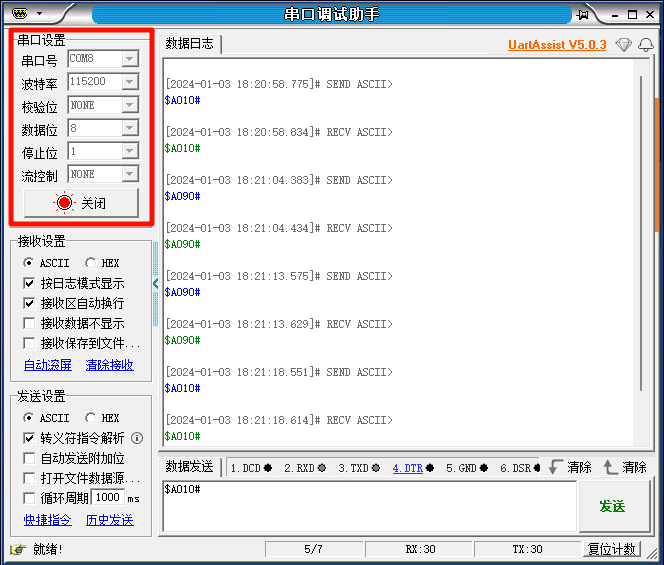Click the 复位计数 button
664x565 pixels.
[x=612, y=549]
